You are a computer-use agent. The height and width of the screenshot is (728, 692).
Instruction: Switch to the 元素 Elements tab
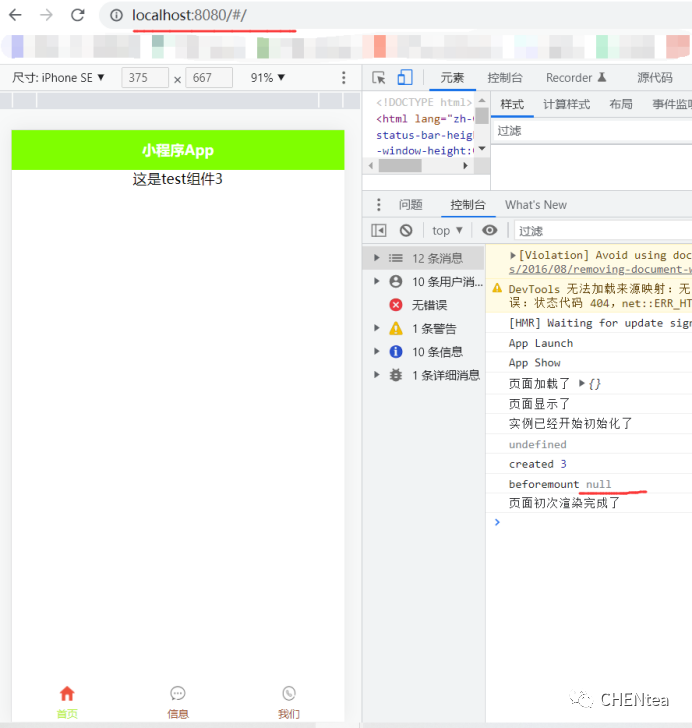pyautogui.click(x=452, y=78)
